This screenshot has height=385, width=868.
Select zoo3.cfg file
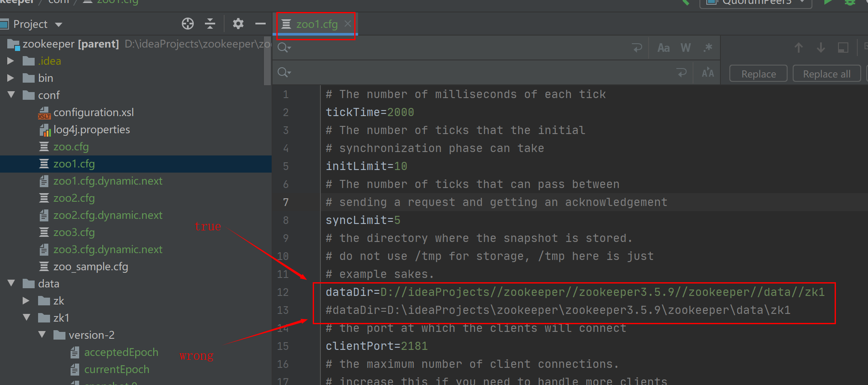74,232
